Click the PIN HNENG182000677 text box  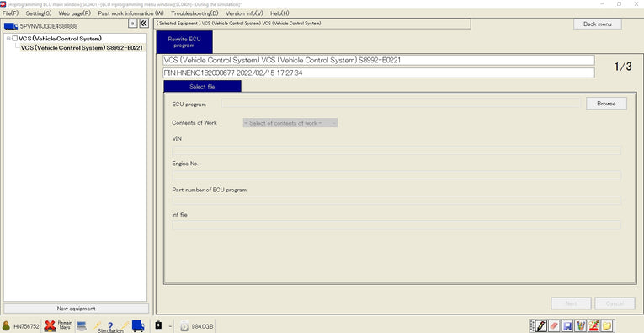(379, 73)
